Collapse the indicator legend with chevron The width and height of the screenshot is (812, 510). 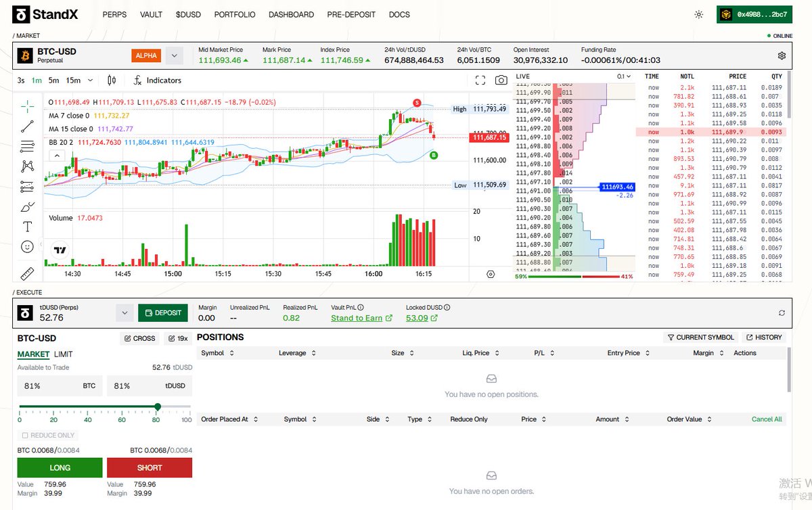pos(57,155)
